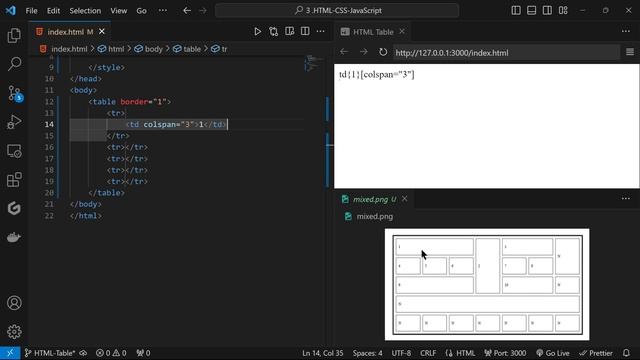Start Go Live server
This screenshot has width=640, height=360.
tap(553, 353)
